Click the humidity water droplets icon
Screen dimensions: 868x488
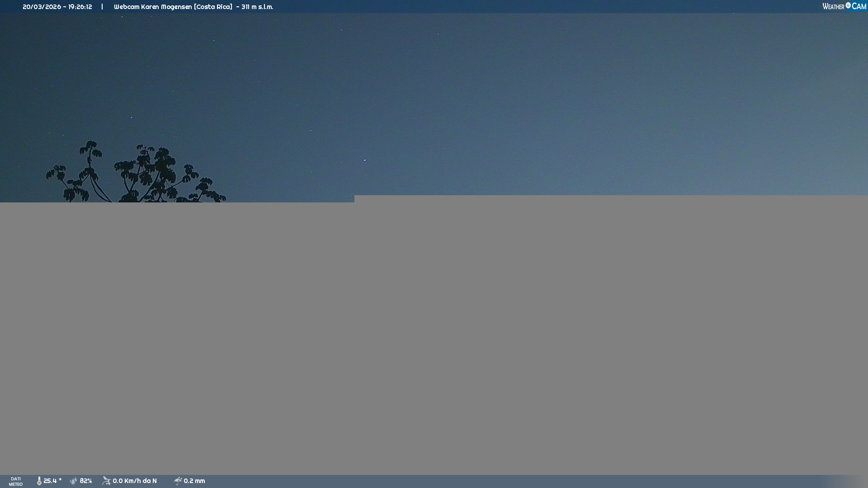click(x=74, y=481)
